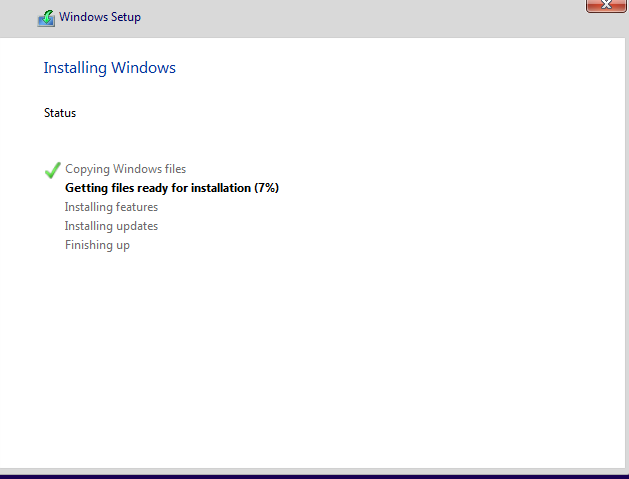Select the "Finishing up" step text
Viewport: 629px width, 479px height.
click(x=97, y=245)
